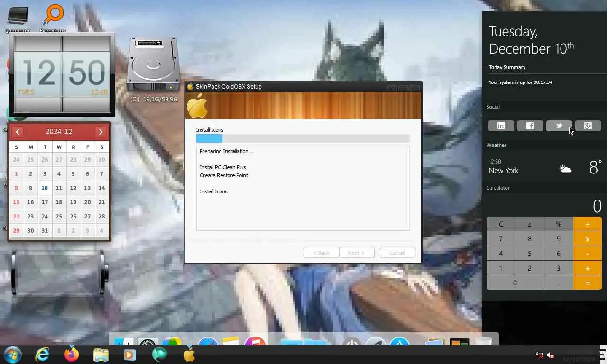Image resolution: width=607 pixels, height=364 pixels.
Task: Click the golden apple logo in installer banner
Action: (197, 105)
